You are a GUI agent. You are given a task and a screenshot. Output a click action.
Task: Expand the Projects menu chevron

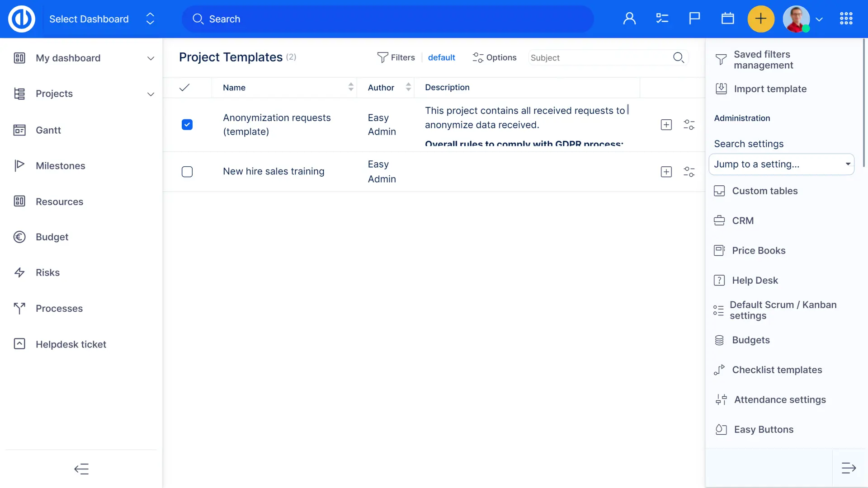pos(151,94)
